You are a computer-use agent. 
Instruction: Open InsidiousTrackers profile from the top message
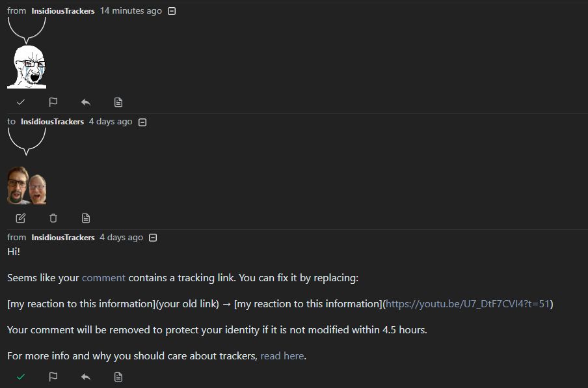[x=63, y=11]
